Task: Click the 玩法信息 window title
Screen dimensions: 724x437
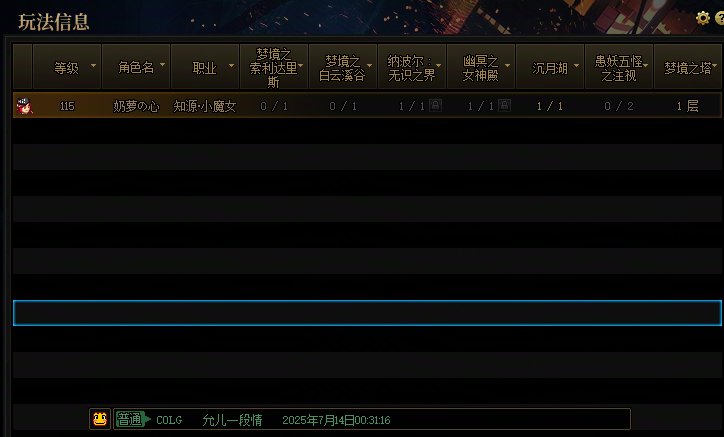Action: 54,22
